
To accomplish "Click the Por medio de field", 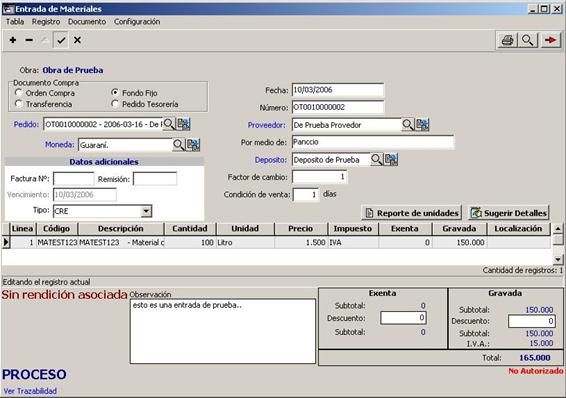I will click(x=373, y=142).
